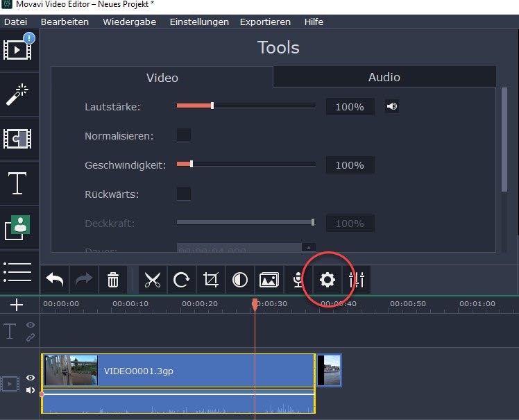519x420 pixels.
Task: Select the VIDEO0001.3gp clip on timeline
Action: pyautogui.click(x=208, y=371)
